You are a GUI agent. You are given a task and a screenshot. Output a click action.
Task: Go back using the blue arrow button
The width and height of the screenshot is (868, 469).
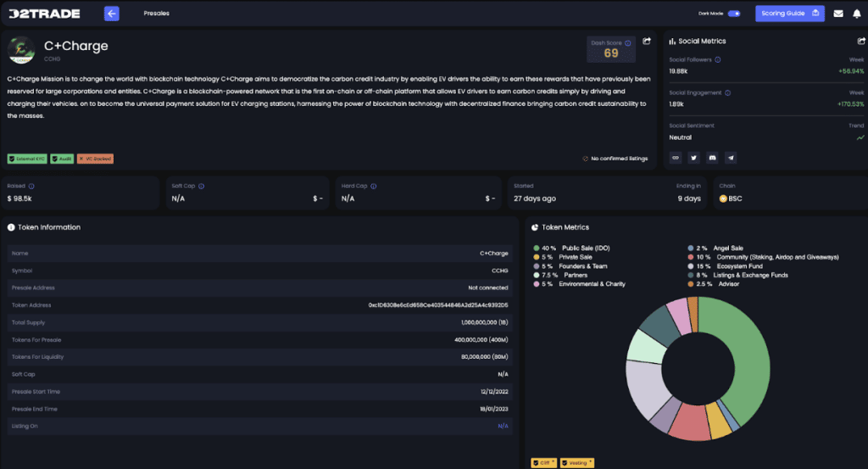[112, 14]
